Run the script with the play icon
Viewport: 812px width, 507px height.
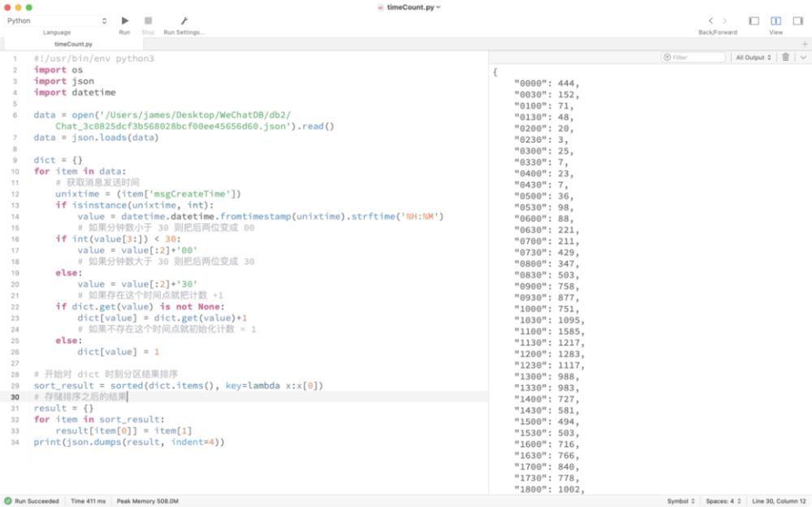tap(125, 21)
